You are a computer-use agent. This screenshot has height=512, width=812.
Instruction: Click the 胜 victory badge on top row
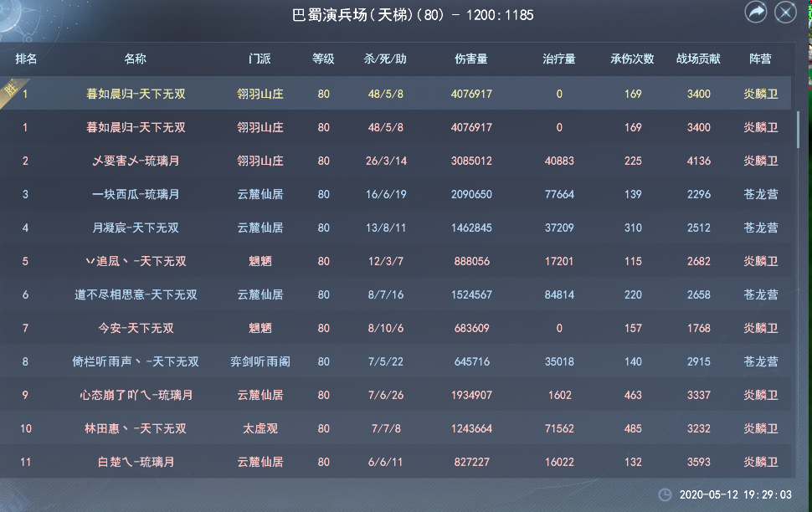click(x=10, y=88)
